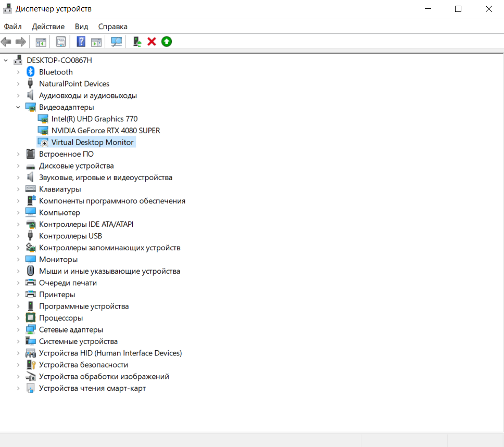This screenshot has width=504, height=447.
Task: Open the Файл menu
Action: [x=12, y=27]
